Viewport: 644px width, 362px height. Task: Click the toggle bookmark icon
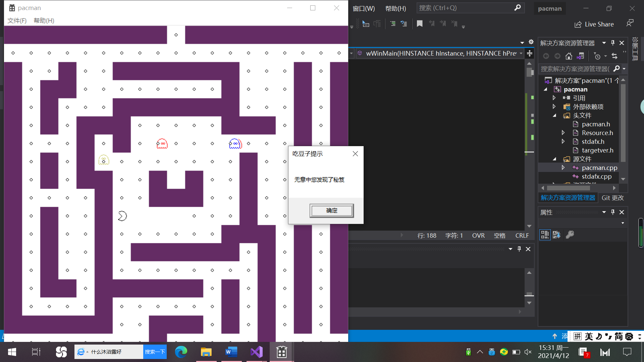pos(420,23)
